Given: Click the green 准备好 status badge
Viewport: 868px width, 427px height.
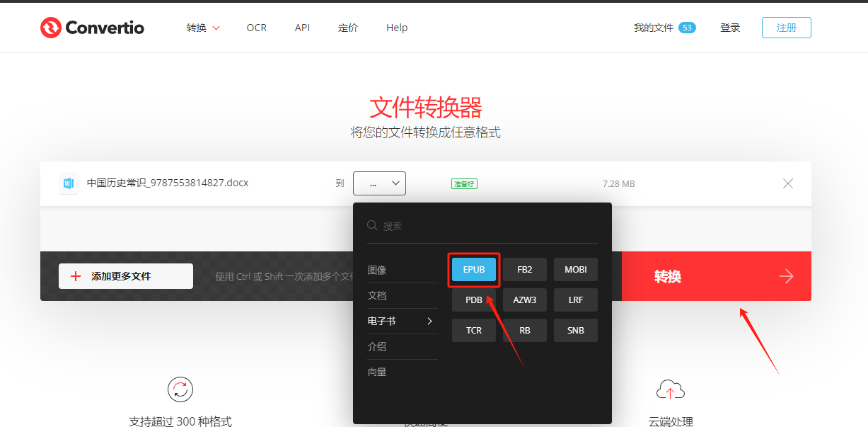Looking at the screenshot, I should click(464, 183).
